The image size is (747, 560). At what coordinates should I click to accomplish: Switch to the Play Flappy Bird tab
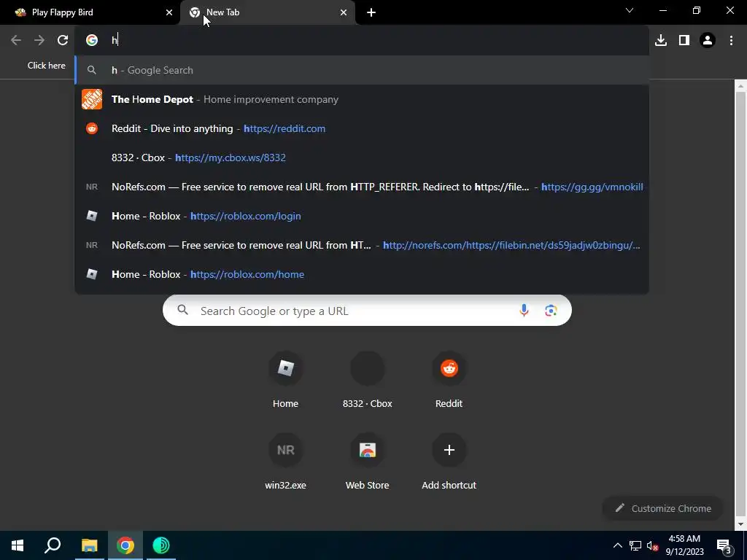point(89,12)
